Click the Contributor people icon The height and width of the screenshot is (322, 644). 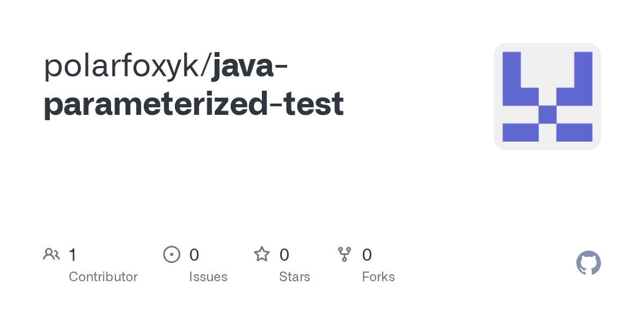(x=52, y=254)
